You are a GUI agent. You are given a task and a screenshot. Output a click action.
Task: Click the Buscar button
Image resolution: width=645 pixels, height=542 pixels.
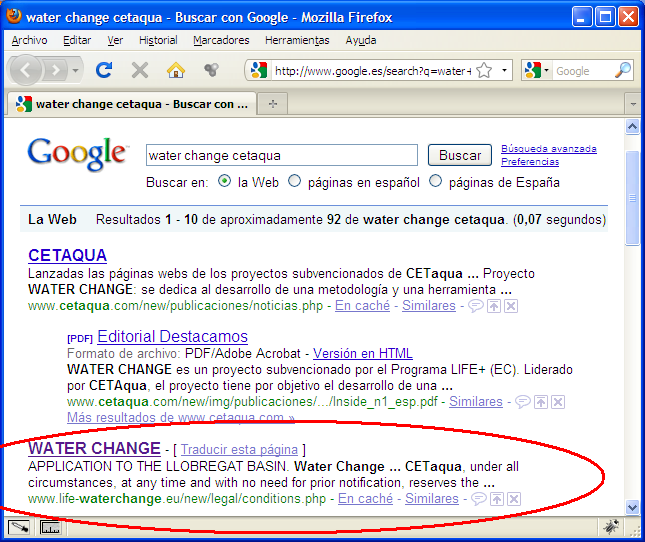pyautogui.click(x=460, y=155)
